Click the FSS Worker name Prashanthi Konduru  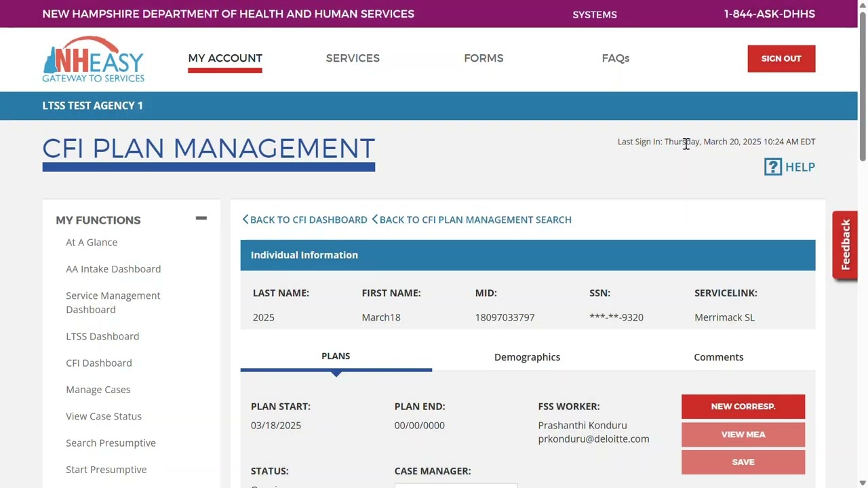[583, 426]
